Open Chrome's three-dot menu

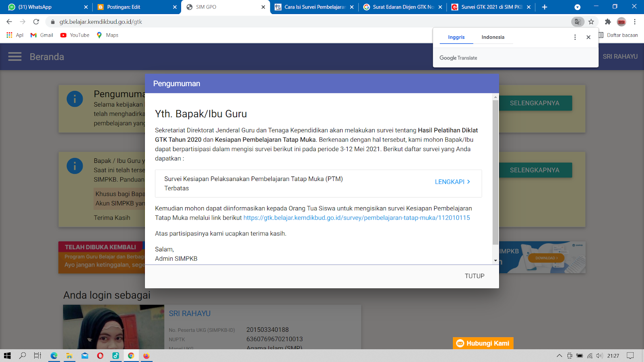(x=635, y=22)
